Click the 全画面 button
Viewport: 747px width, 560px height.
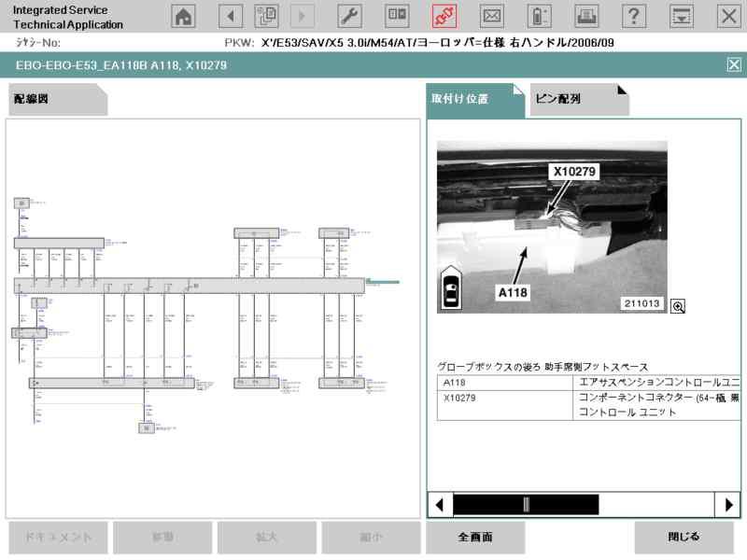coord(475,538)
